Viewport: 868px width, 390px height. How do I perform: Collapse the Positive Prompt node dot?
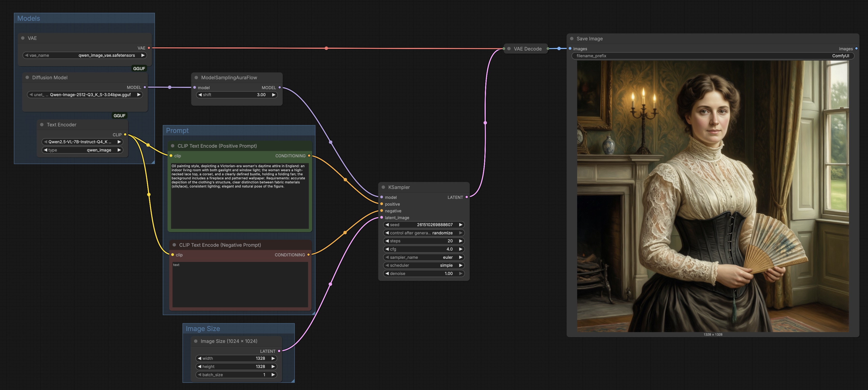tap(172, 146)
